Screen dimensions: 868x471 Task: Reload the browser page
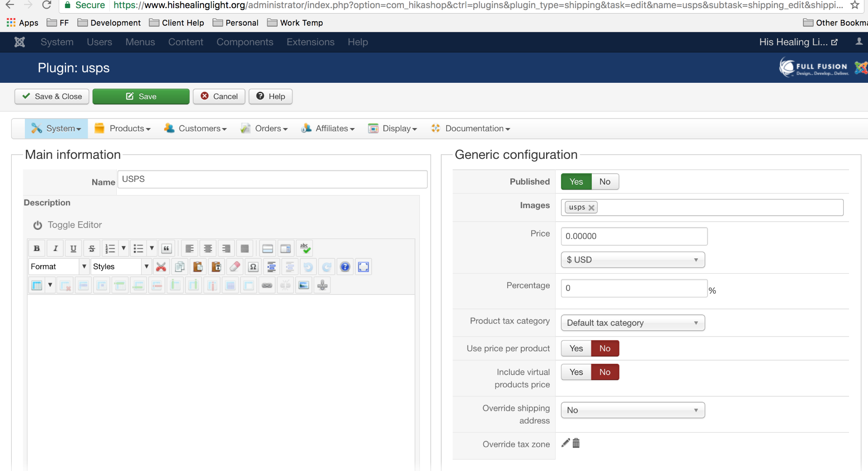pos(47,5)
